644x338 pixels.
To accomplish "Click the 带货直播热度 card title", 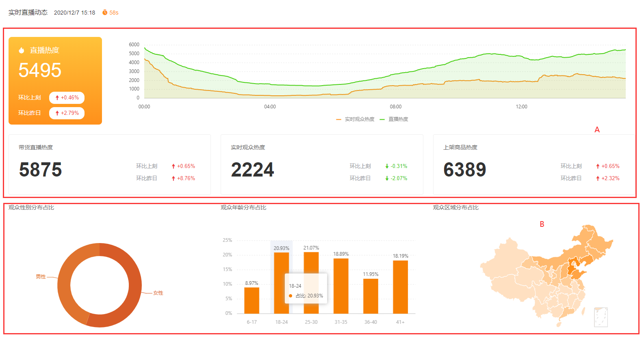I will click(36, 147).
